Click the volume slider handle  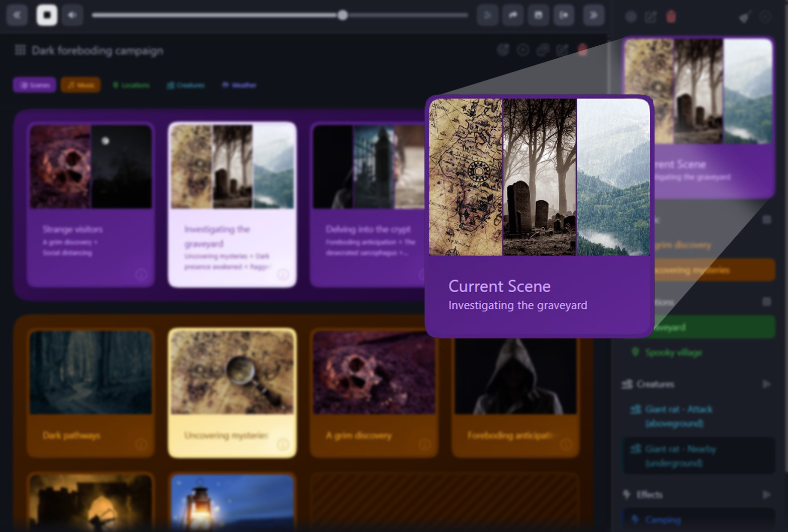point(342,15)
